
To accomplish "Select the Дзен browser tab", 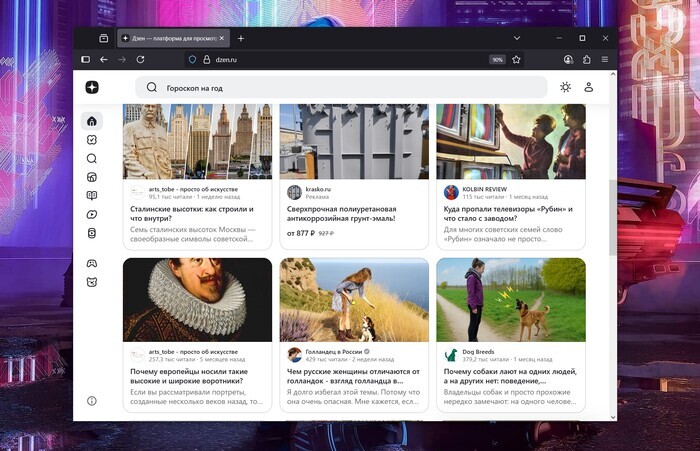I will (170, 38).
